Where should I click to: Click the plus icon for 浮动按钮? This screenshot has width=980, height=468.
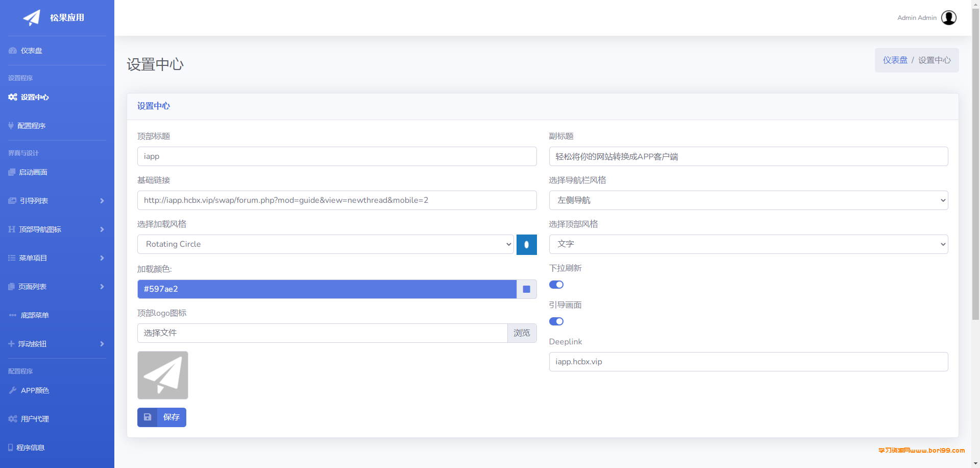pos(11,344)
